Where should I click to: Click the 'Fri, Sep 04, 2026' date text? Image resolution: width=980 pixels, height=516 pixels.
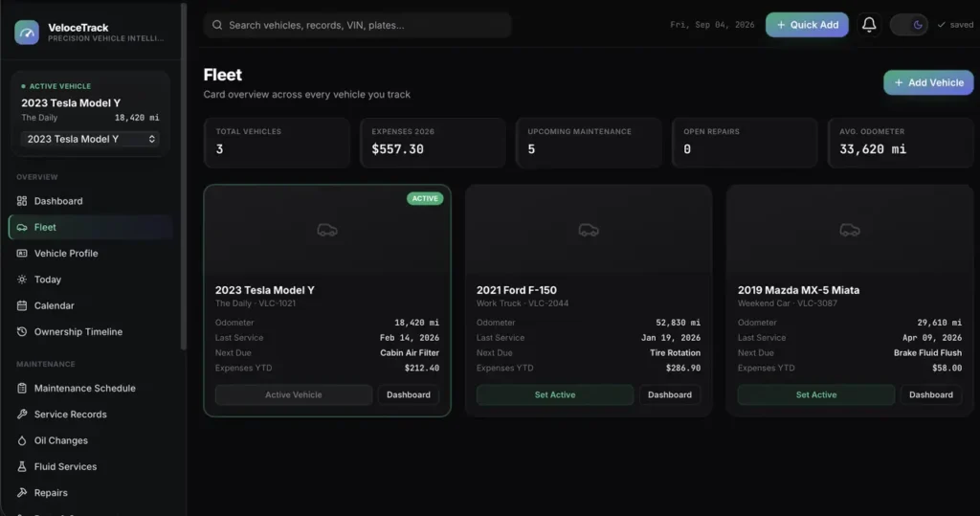pos(712,25)
